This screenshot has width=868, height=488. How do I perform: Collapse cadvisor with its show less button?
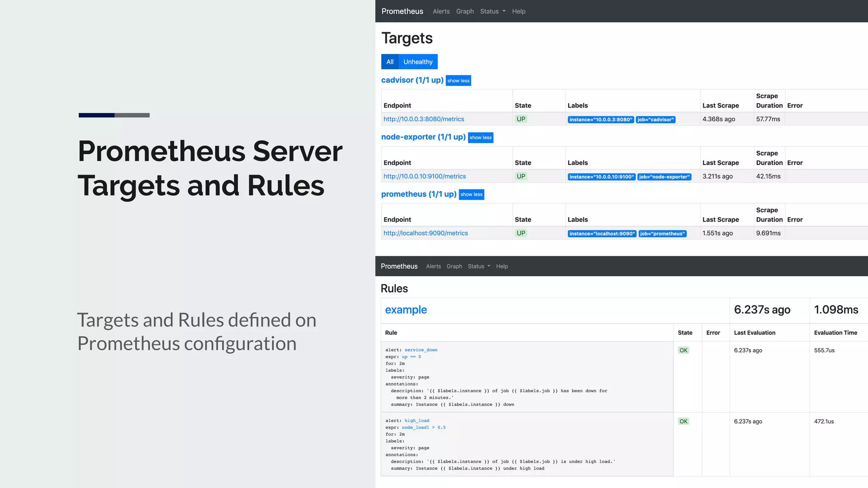[x=458, y=80]
